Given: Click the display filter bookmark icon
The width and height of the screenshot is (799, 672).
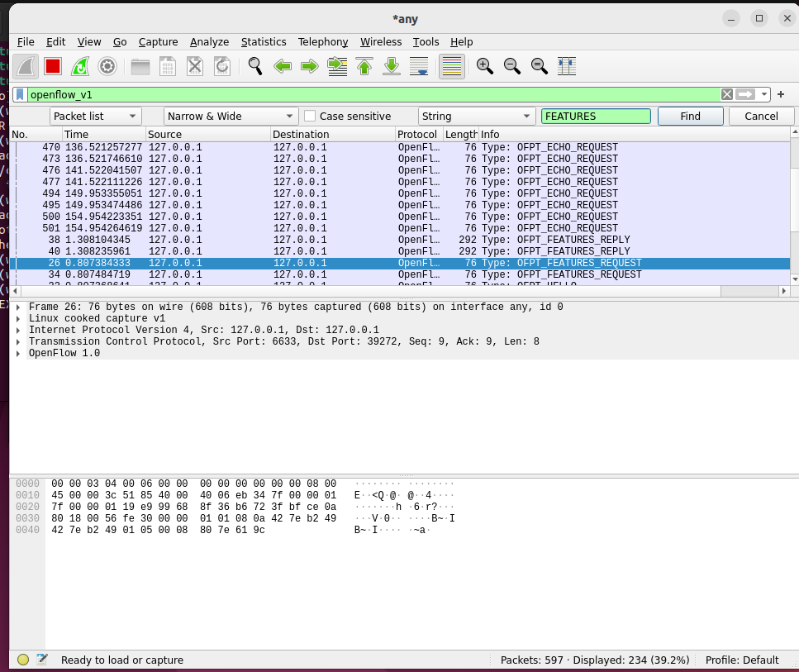Looking at the screenshot, I should 20,94.
